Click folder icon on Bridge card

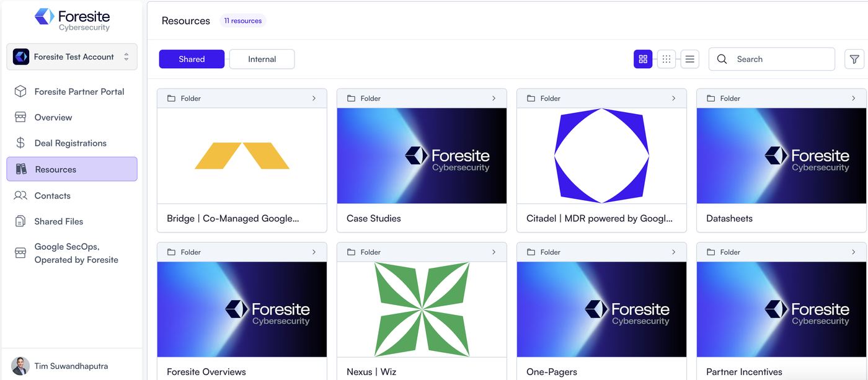(x=171, y=99)
